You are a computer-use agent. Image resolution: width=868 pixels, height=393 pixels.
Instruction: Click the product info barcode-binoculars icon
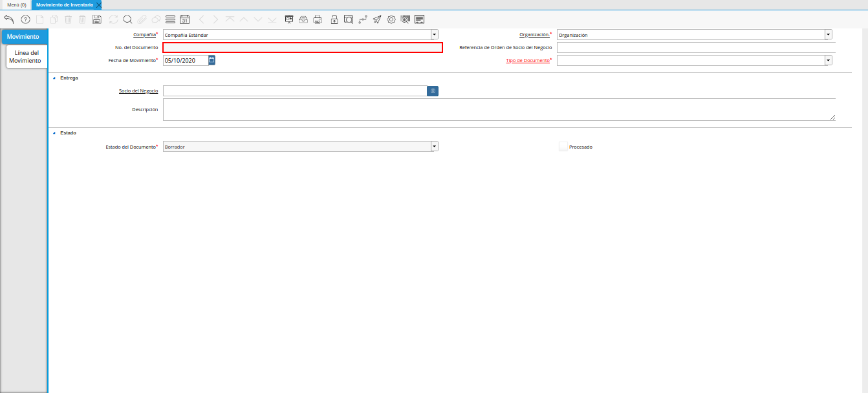point(406,19)
